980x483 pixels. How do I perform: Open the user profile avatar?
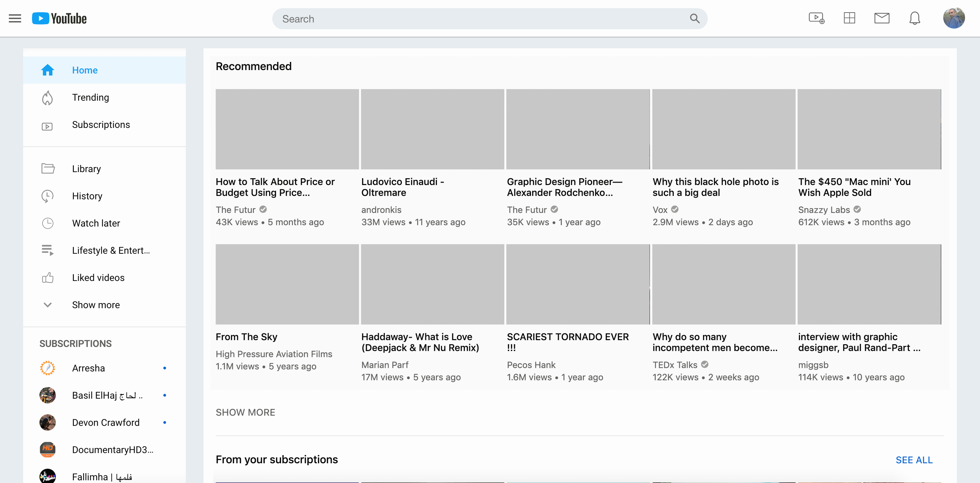click(x=953, y=18)
